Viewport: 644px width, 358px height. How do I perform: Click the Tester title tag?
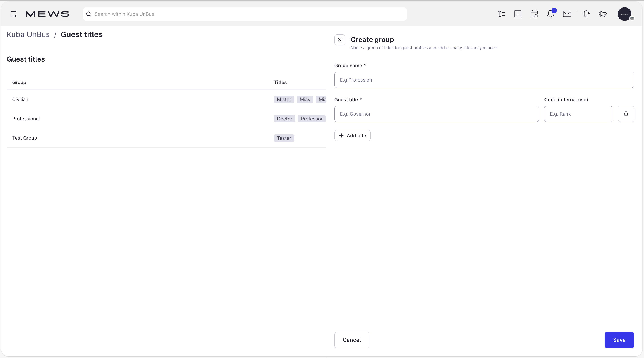[x=284, y=138]
